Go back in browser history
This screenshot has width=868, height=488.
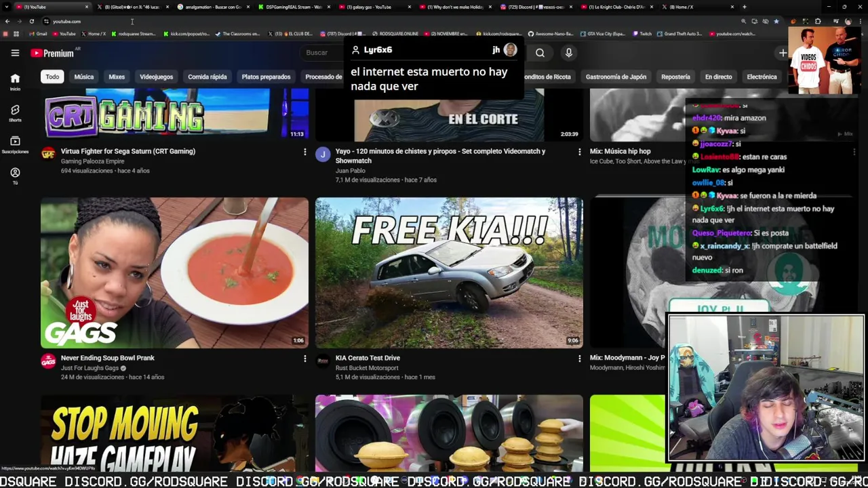pyautogui.click(x=7, y=21)
